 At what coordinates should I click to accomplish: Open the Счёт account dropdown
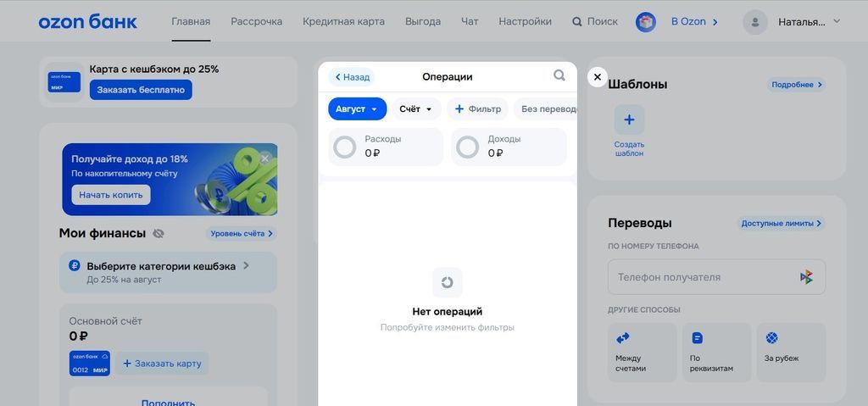tap(416, 109)
